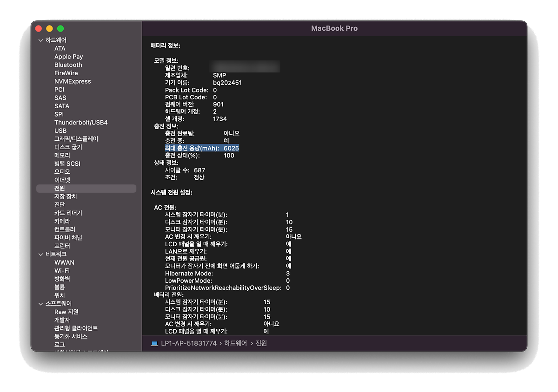This screenshot has width=558, height=392.
Task: Select 이더넷 in the sidebar
Action: coord(62,180)
